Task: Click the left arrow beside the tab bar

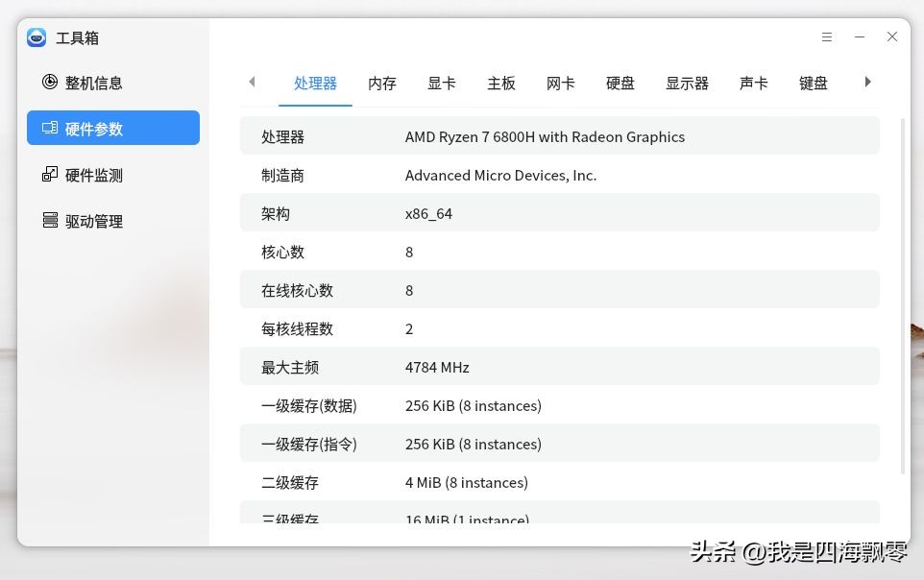Action: point(252,83)
